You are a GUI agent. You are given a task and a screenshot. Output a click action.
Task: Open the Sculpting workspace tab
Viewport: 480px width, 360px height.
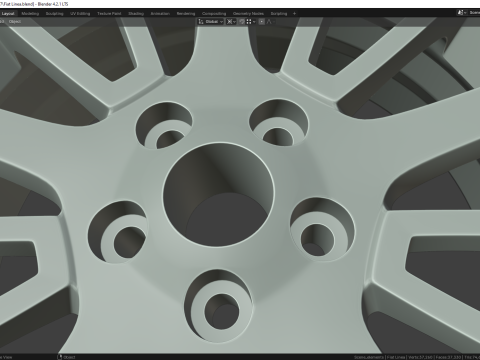54,14
